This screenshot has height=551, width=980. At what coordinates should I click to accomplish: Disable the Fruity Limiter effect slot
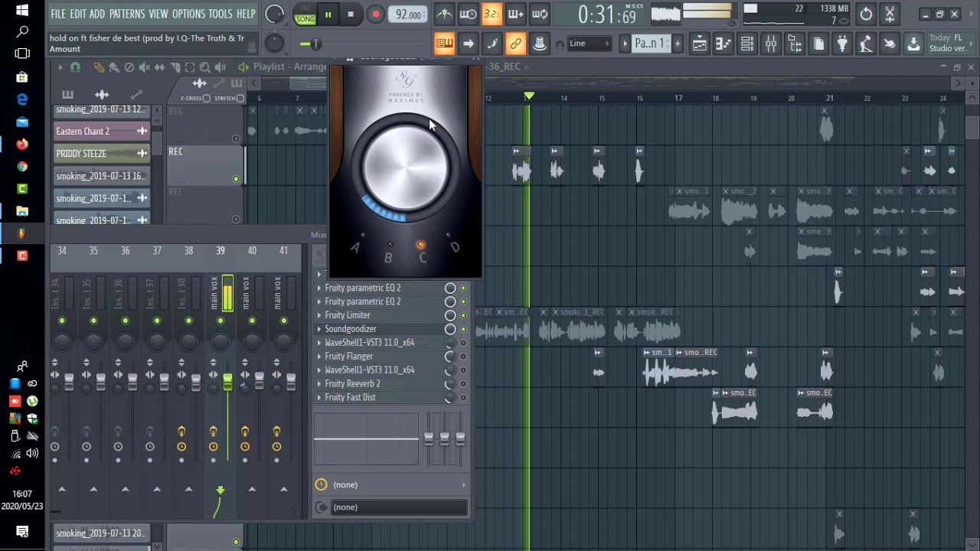coord(462,315)
